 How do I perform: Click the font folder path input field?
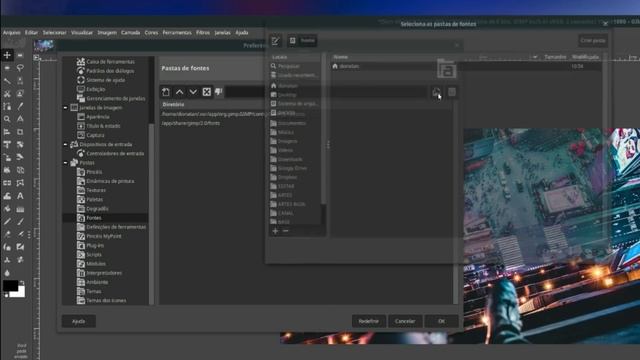click(x=327, y=92)
